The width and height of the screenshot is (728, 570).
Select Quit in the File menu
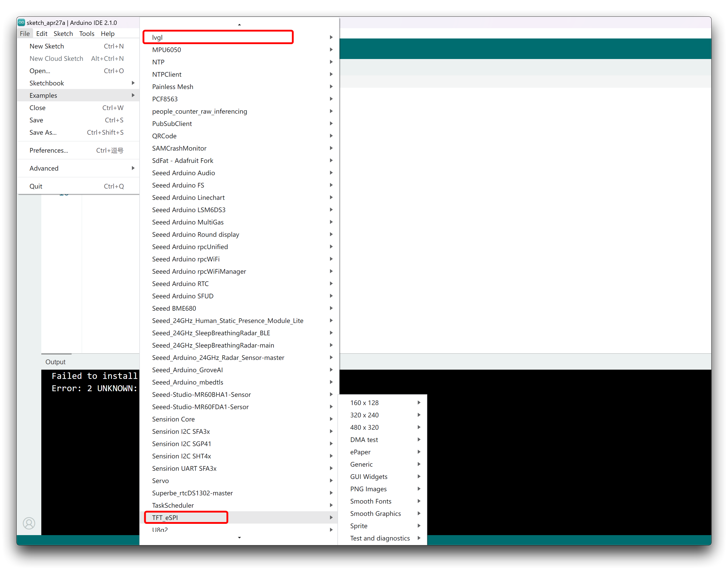tap(79, 186)
